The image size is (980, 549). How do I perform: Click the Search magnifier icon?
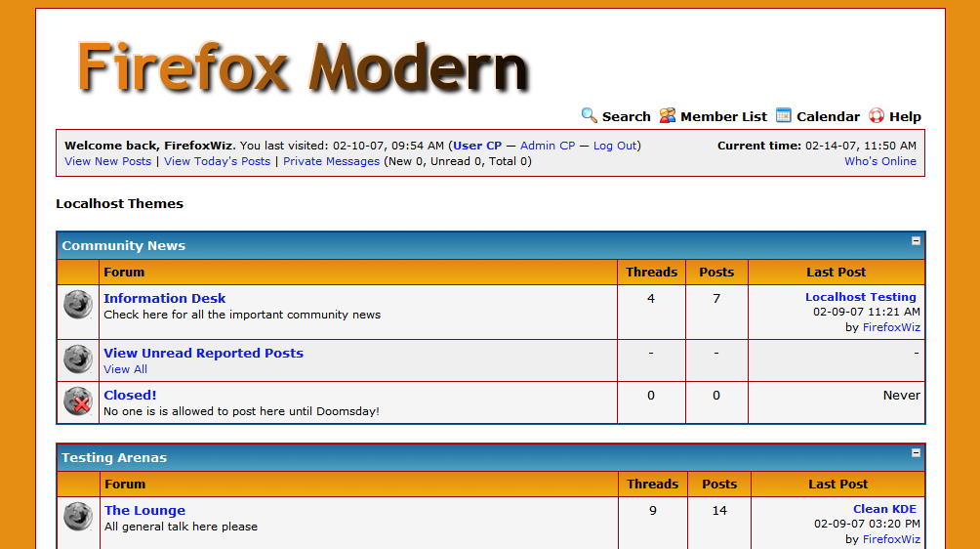(589, 115)
